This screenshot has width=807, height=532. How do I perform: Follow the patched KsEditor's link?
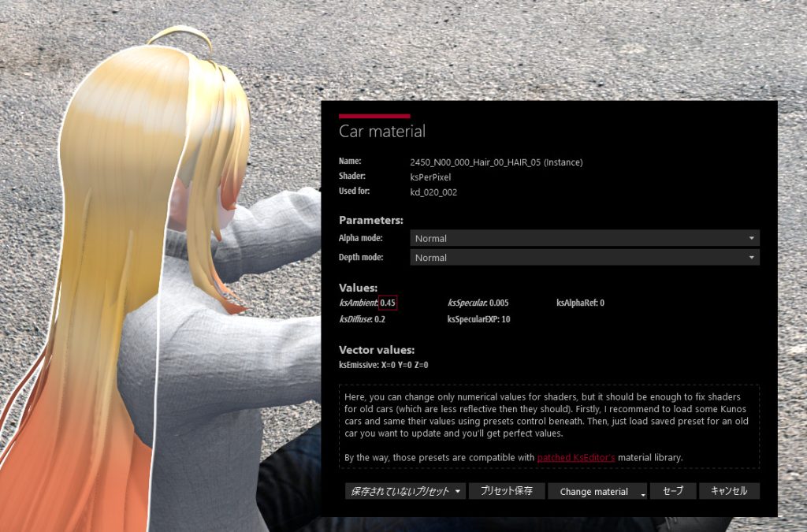[x=575, y=458]
